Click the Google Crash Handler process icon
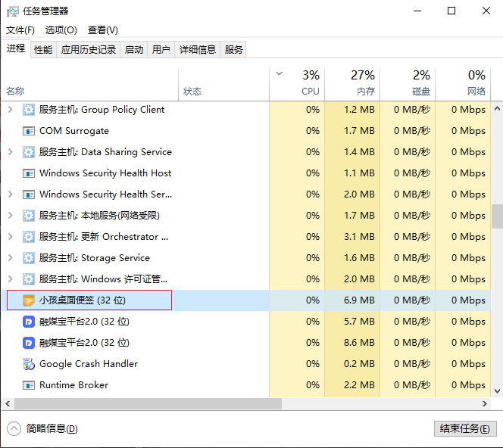The width and height of the screenshot is (503, 448). [x=29, y=364]
